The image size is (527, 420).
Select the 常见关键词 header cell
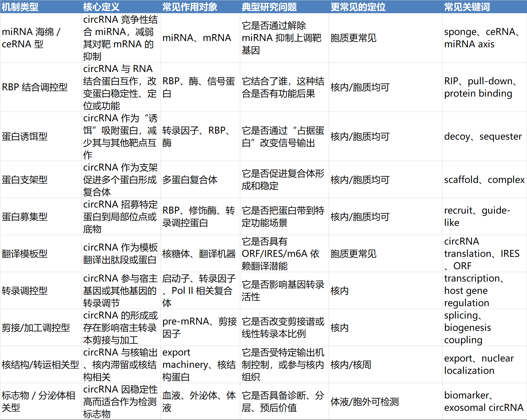click(467, 7)
